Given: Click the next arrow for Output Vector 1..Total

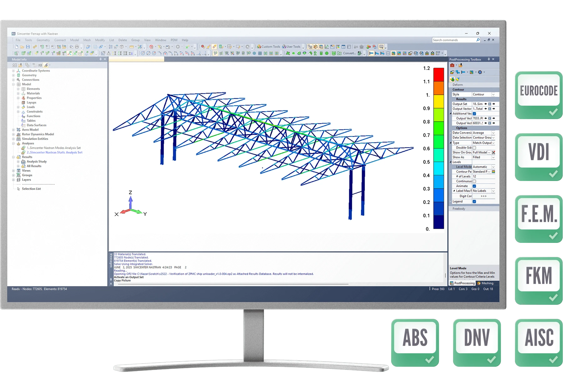Looking at the screenshot, I should (494, 109).
